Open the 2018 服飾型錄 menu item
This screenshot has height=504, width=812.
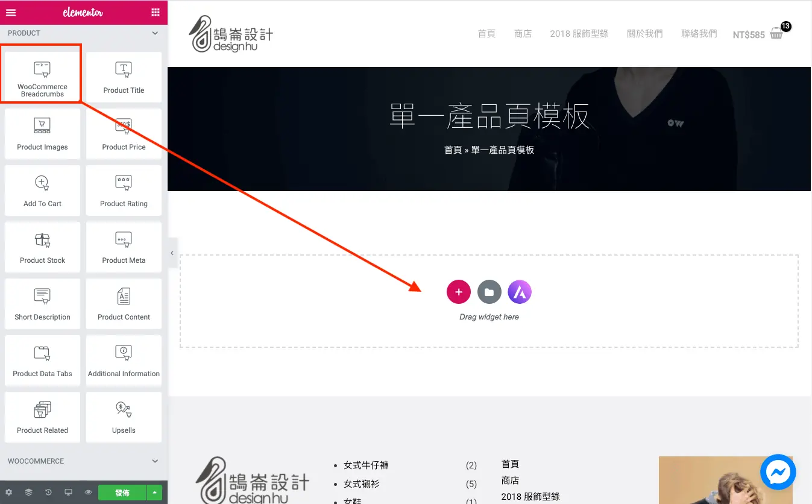579,34
